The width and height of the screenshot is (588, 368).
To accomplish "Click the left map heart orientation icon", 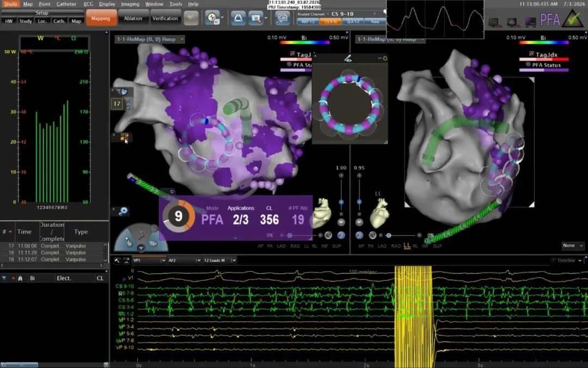I will coord(322,213).
